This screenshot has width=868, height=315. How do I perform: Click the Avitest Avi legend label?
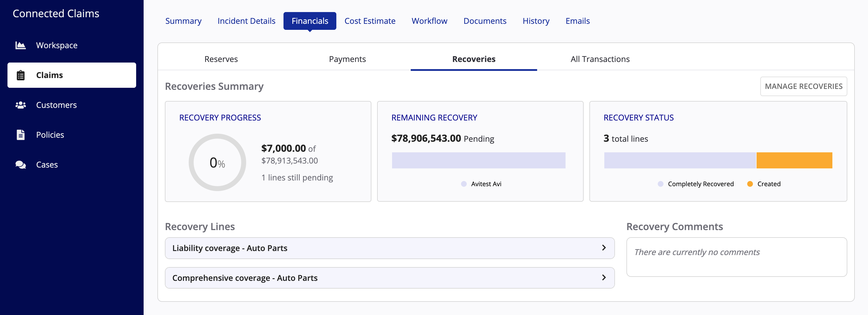click(x=486, y=184)
